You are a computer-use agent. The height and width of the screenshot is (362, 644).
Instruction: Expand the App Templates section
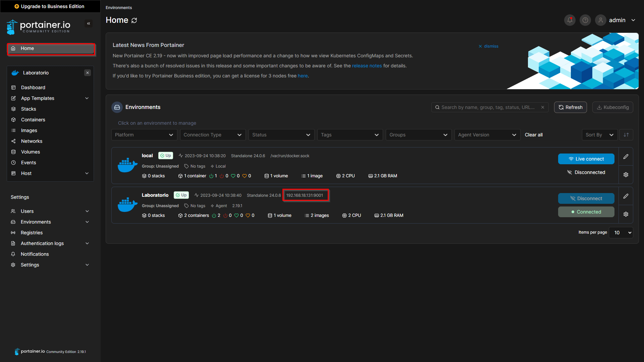click(37, 98)
